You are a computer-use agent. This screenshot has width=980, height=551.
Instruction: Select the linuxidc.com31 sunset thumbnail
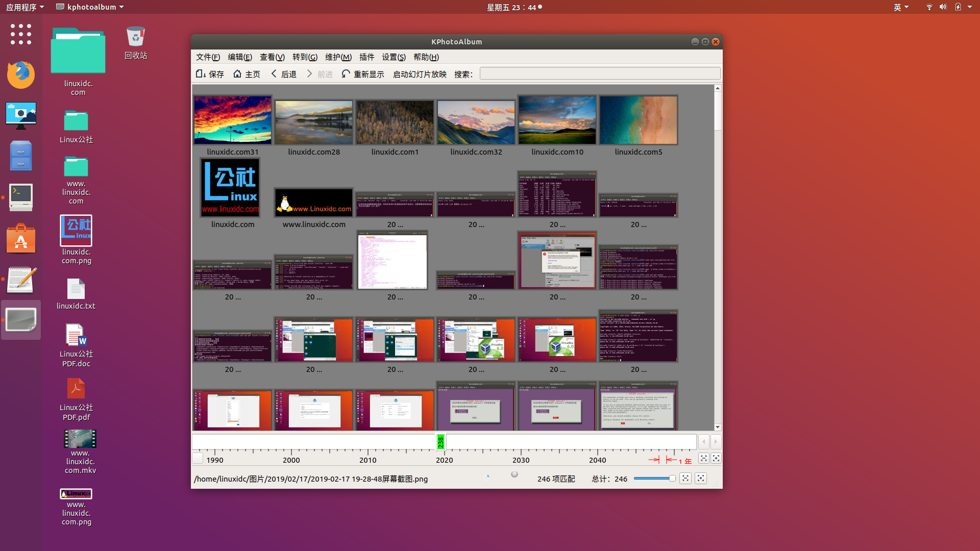coord(233,120)
